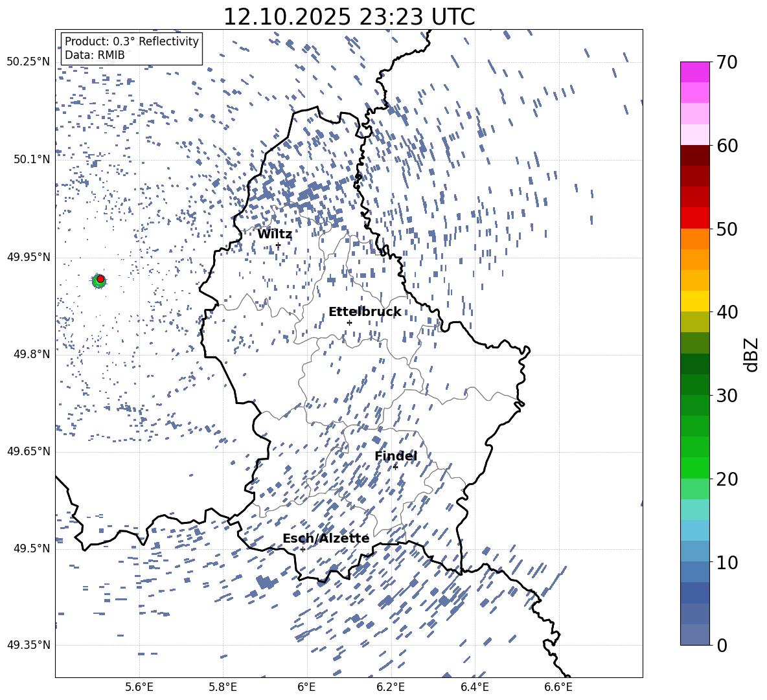Image resolution: width=767 pixels, height=700 pixels.
Task: Click the slate blue bottom colorbar segment
Action: pyautogui.click(x=694, y=635)
